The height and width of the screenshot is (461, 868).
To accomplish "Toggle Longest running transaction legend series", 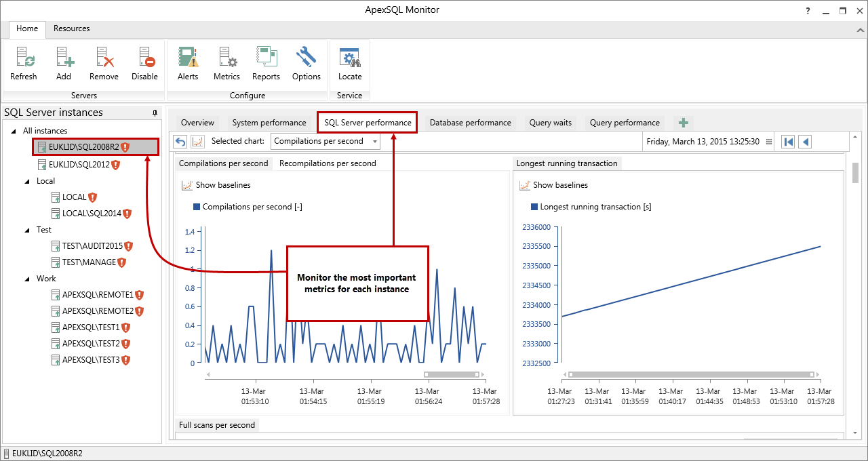I will pyautogui.click(x=591, y=207).
